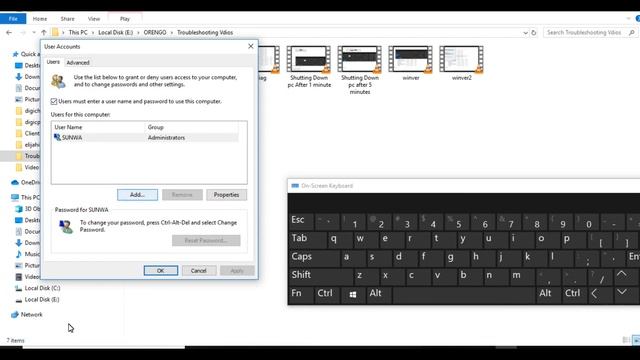Open the address bar history dropdown
Image resolution: width=640 pixels, height=360 pixels.
click(525, 33)
